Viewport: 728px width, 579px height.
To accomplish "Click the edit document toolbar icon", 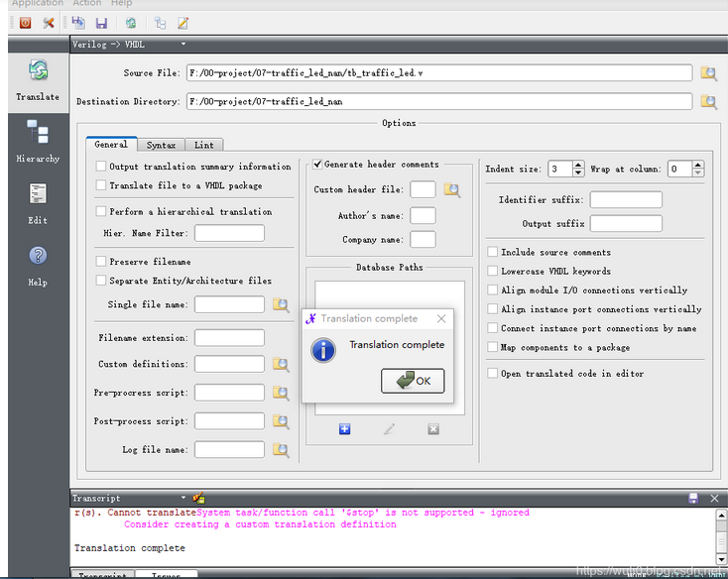I will point(182,23).
